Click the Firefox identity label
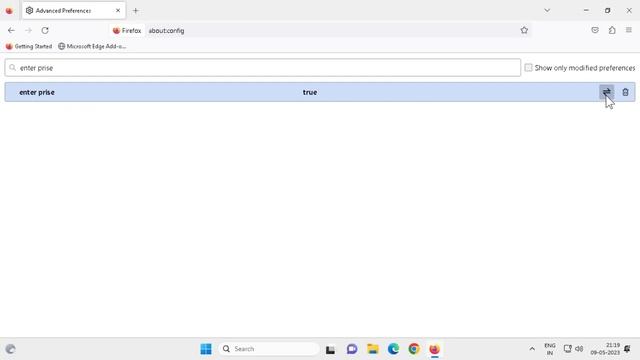 click(x=127, y=31)
